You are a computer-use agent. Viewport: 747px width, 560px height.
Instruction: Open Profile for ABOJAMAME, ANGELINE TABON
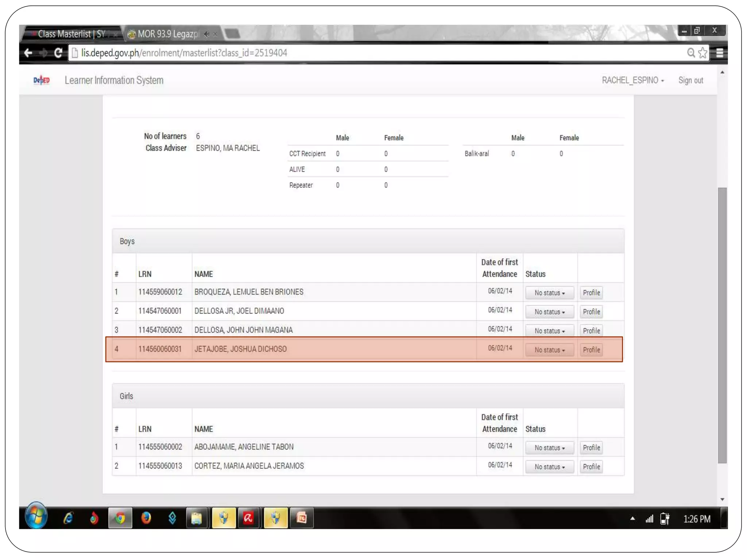591,448
